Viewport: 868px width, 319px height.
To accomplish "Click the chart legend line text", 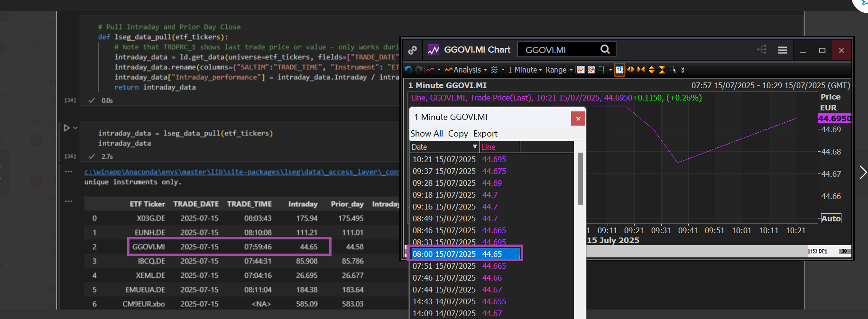I will pos(556,98).
